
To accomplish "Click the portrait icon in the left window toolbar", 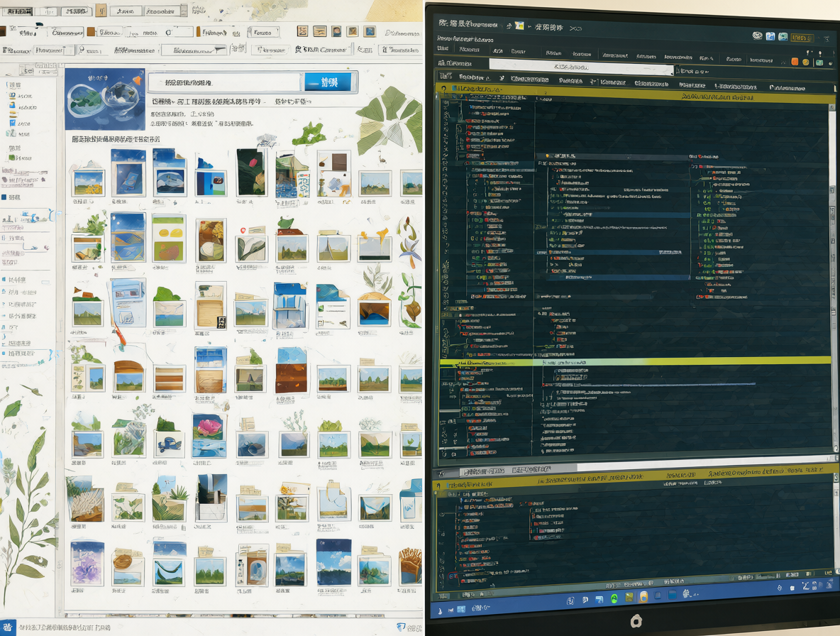I will click(336, 32).
